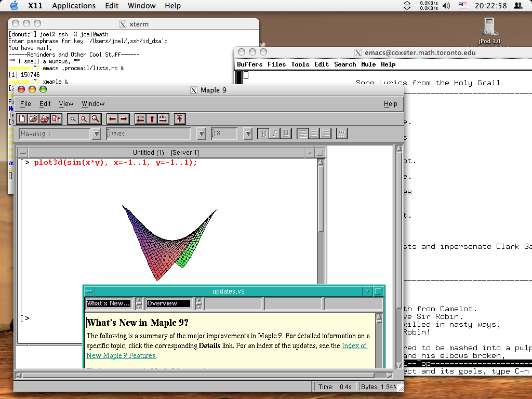Open Maple's View menu
This screenshot has width=532, height=399.
[x=66, y=104]
